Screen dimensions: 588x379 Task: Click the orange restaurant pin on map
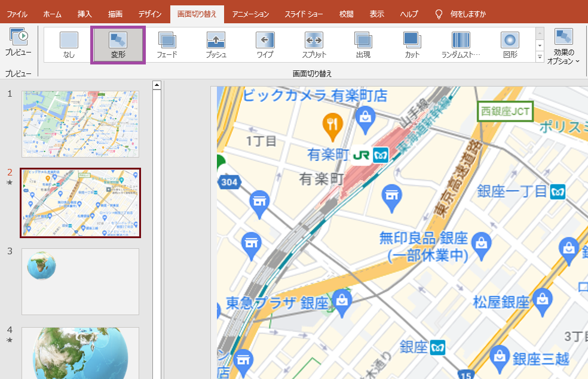coord(333,127)
